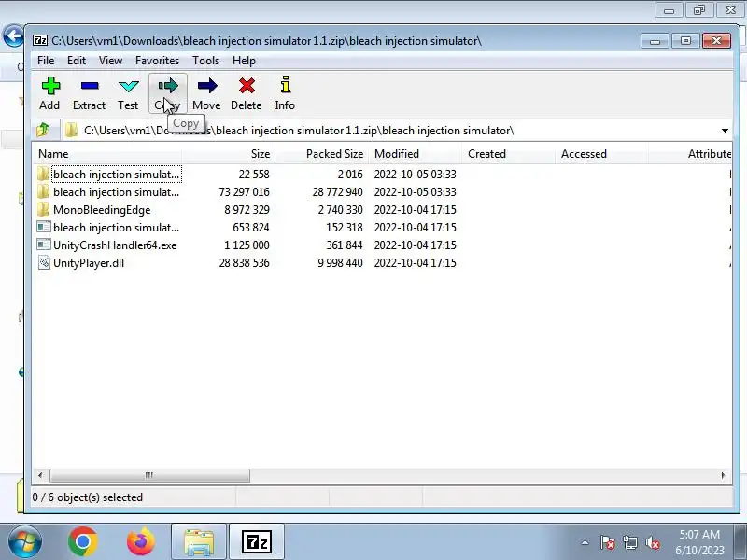
Task: Click the Copy toolbar button
Action: click(x=168, y=93)
